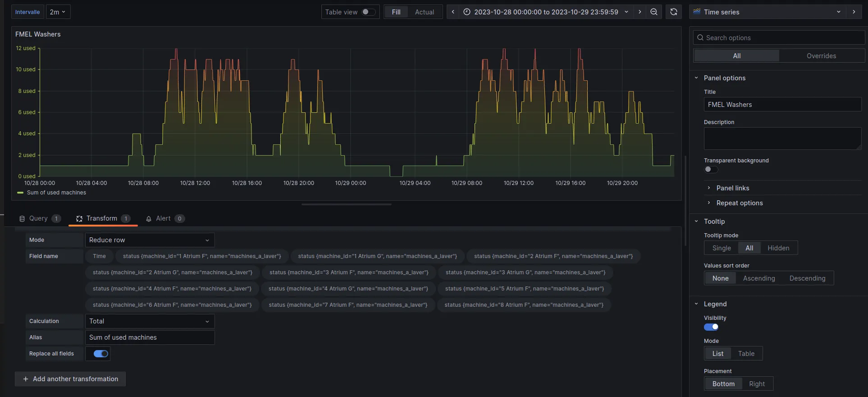Open the time range picker dropdown
The image size is (868, 397).
[x=545, y=12]
